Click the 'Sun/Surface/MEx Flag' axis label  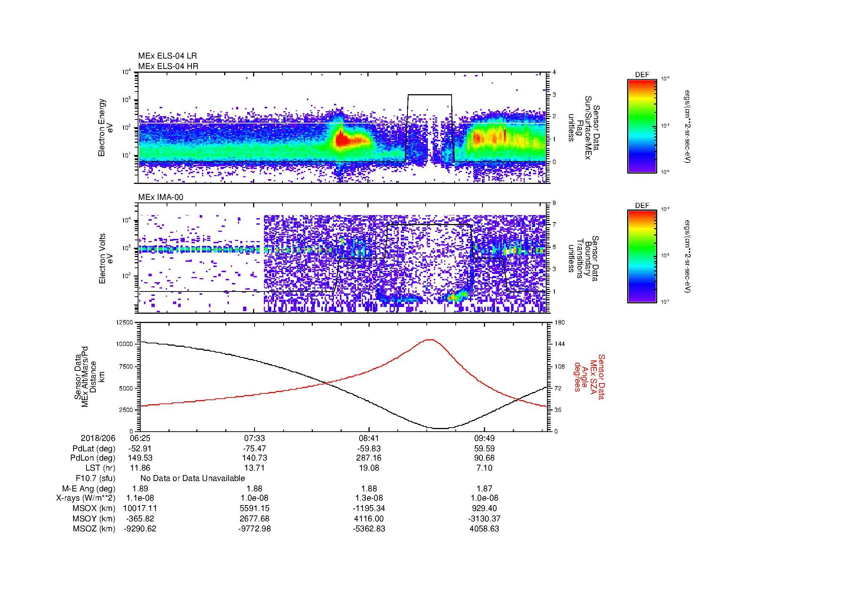pyautogui.click(x=584, y=128)
